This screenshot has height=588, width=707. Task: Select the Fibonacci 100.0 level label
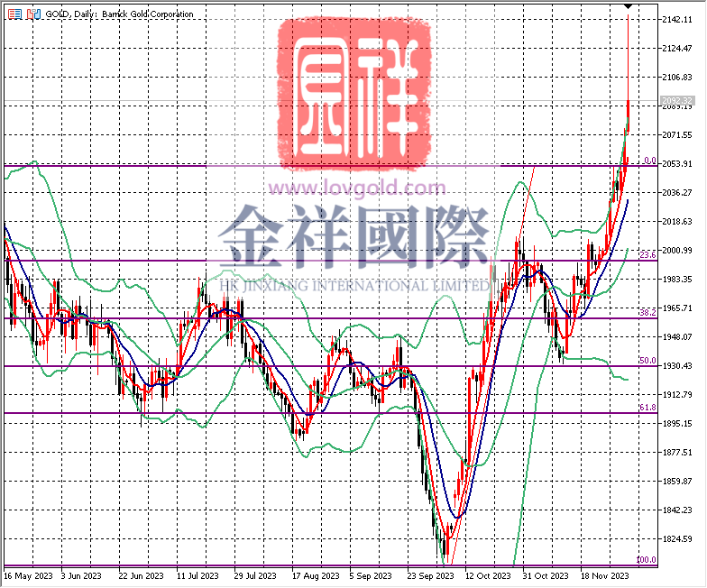pos(646,560)
